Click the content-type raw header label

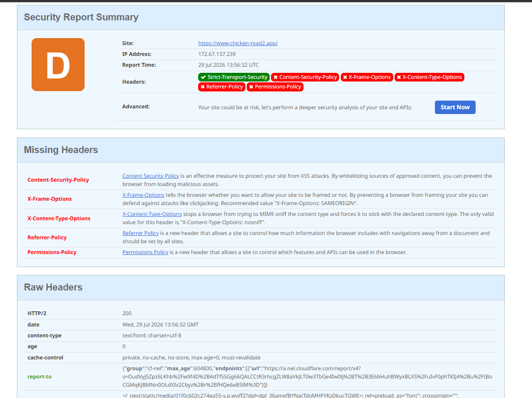[x=45, y=336]
